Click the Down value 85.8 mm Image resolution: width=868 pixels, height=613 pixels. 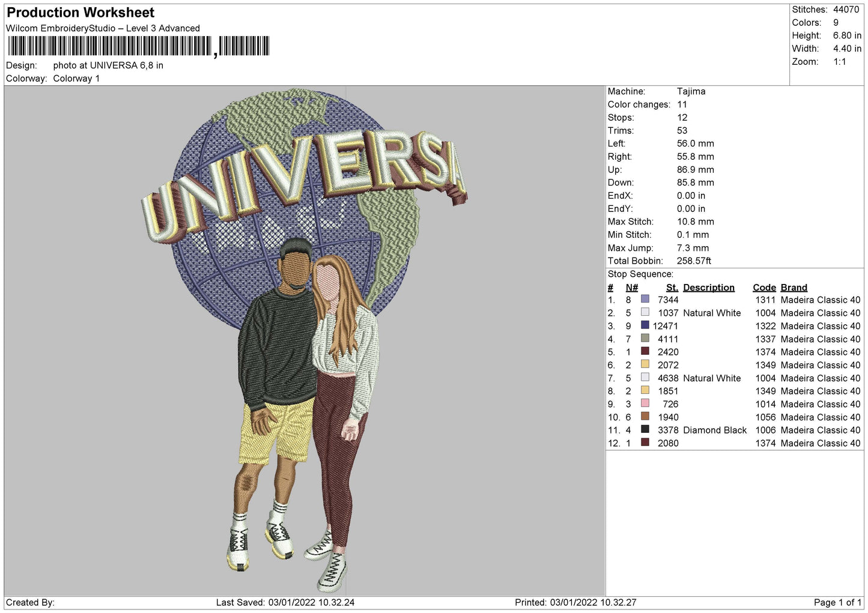[x=696, y=183]
